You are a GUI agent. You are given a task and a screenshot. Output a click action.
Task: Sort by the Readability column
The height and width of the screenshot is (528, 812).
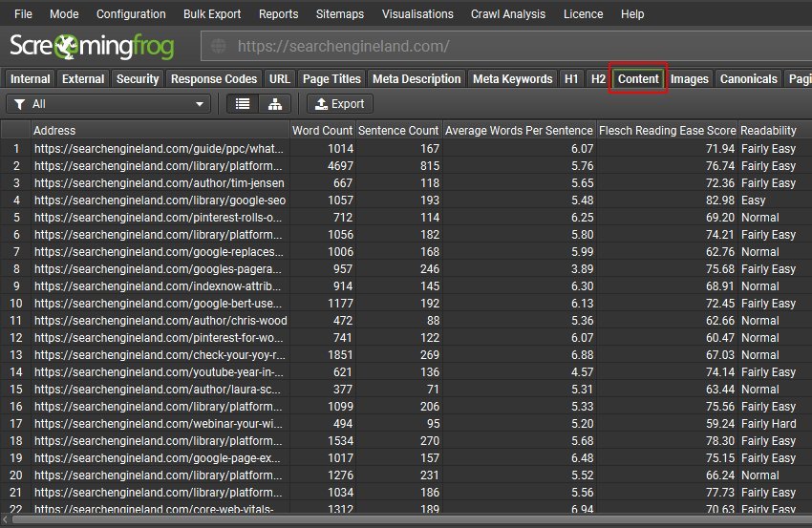(x=775, y=131)
